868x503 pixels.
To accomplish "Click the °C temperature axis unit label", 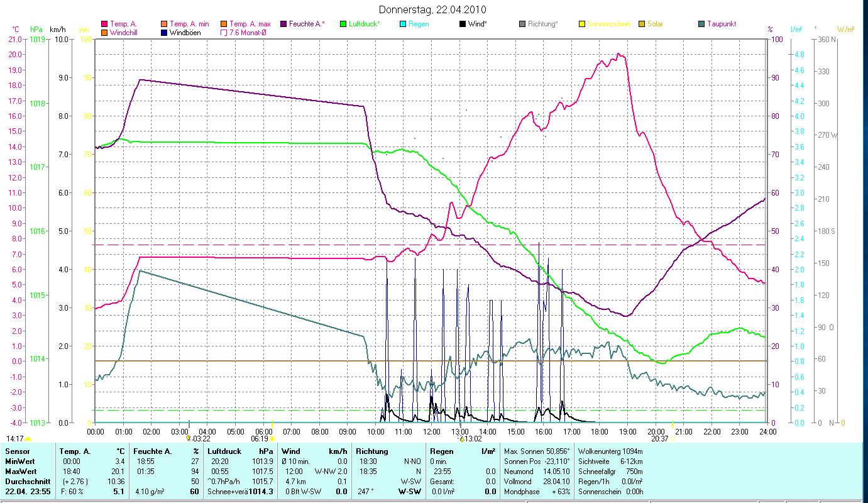I will point(16,30).
